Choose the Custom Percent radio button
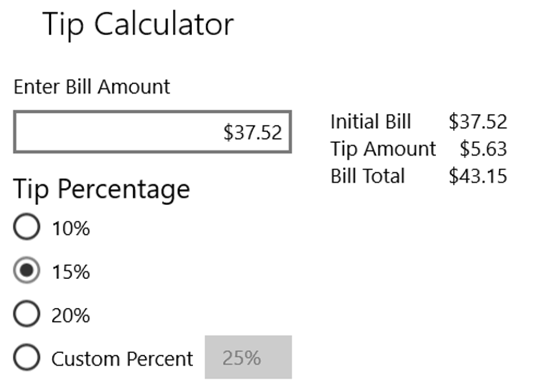537x392 pixels. point(26,359)
